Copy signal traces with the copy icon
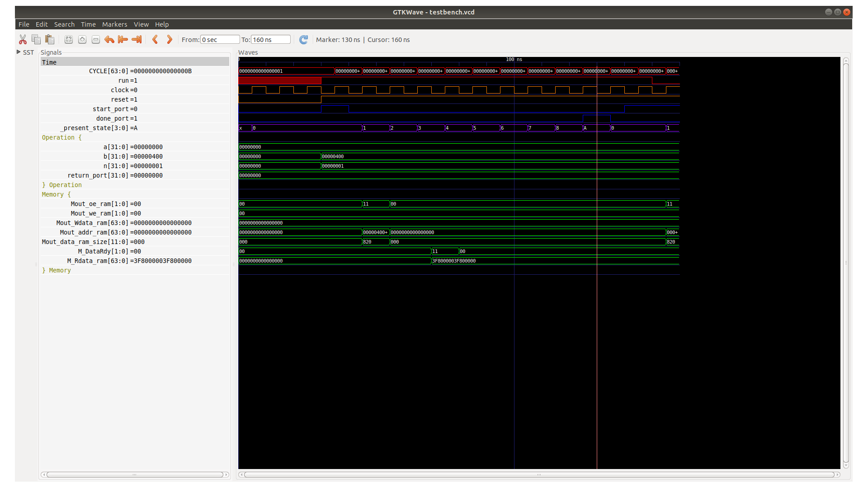This screenshot has height=488, width=868. 36,39
